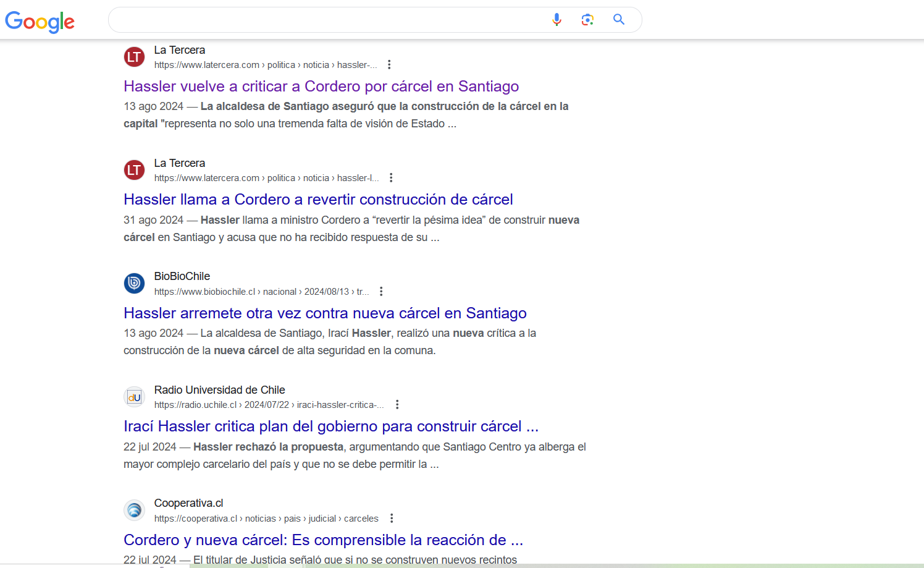
Task: Click the '31 ago 2024' result snippet
Action: point(351,229)
